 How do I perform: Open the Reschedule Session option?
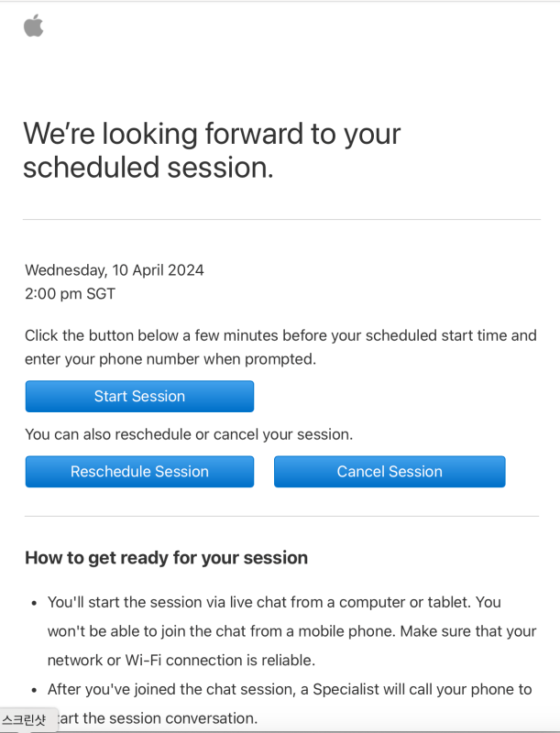coord(139,472)
